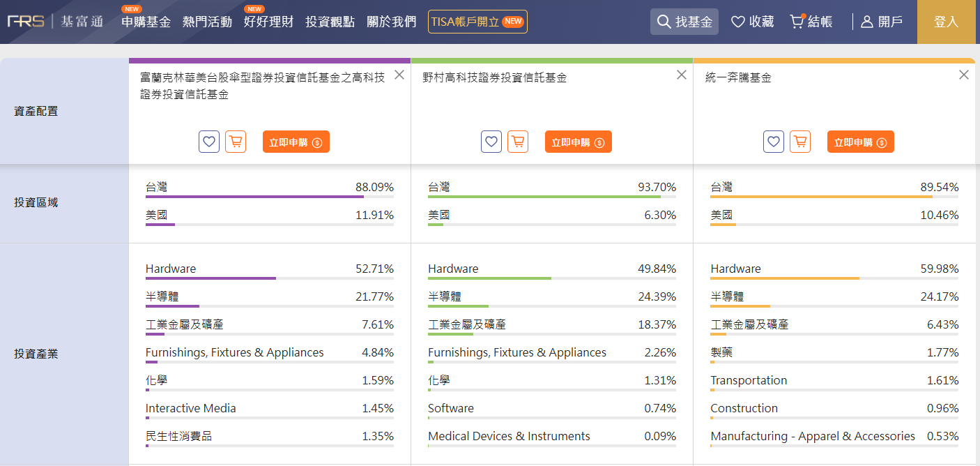
Task: Open the 申購基金 menu
Action: (146, 22)
